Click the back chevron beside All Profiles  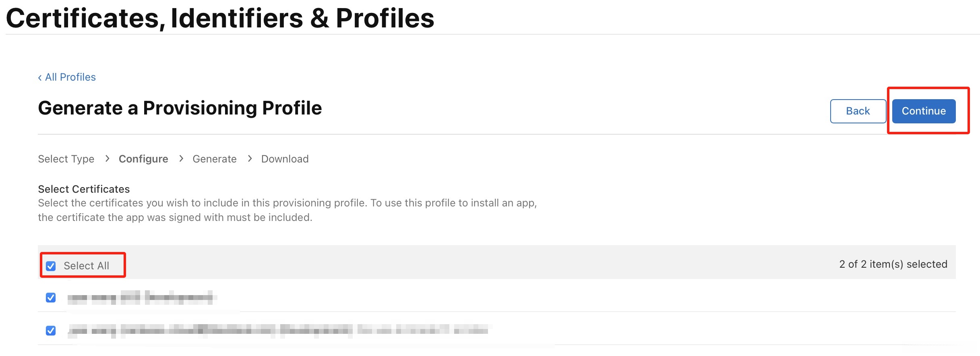coord(40,78)
